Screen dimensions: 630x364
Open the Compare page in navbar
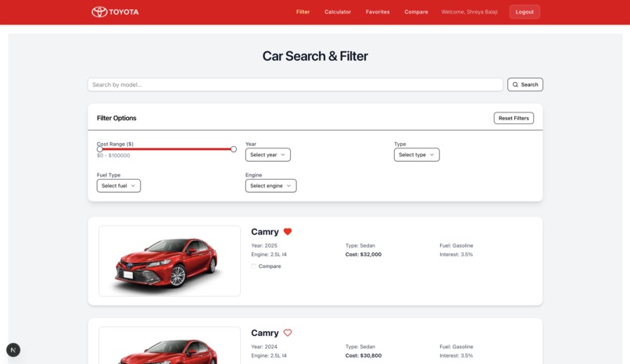point(417,12)
